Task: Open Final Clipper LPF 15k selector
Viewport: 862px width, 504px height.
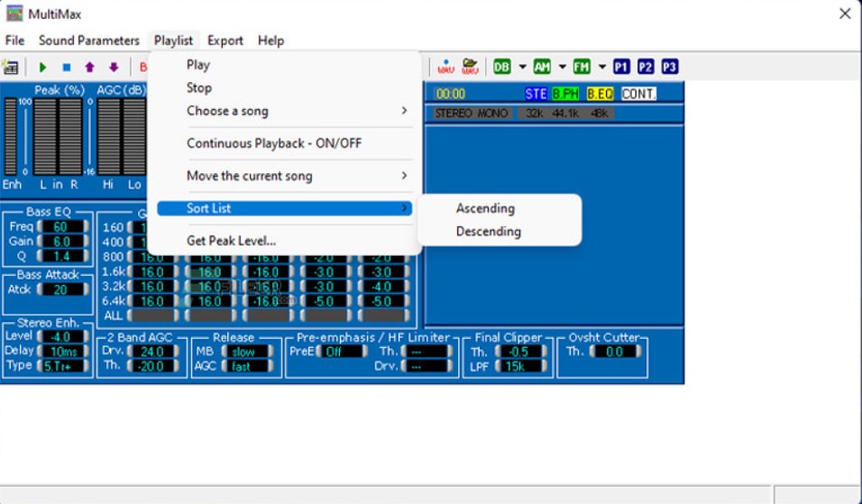Action: (521, 366)
